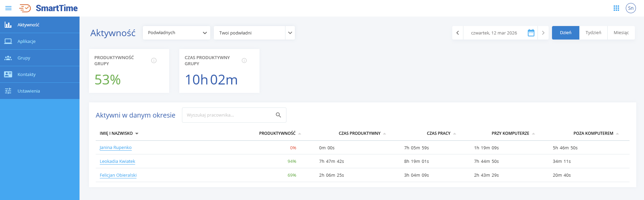
Task: Click work time 7h 05m 59s
Action: tap(417, 148)
